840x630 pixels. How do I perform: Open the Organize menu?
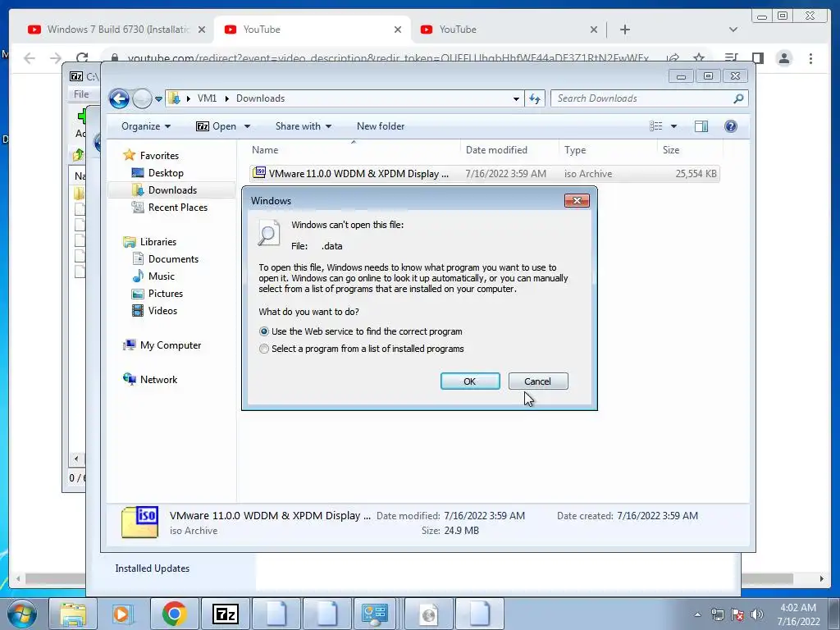coord(146,126)
